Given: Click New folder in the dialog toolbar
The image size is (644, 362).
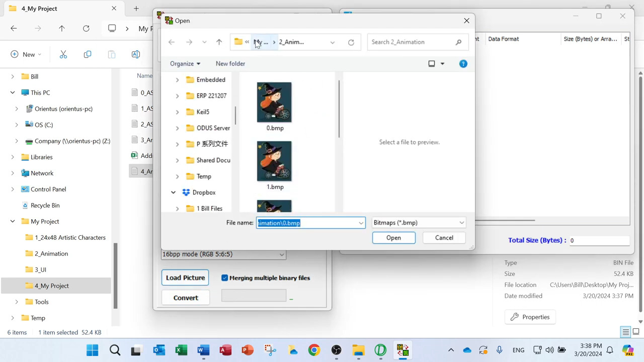Looking at the screenshot, I should [230, 64].
